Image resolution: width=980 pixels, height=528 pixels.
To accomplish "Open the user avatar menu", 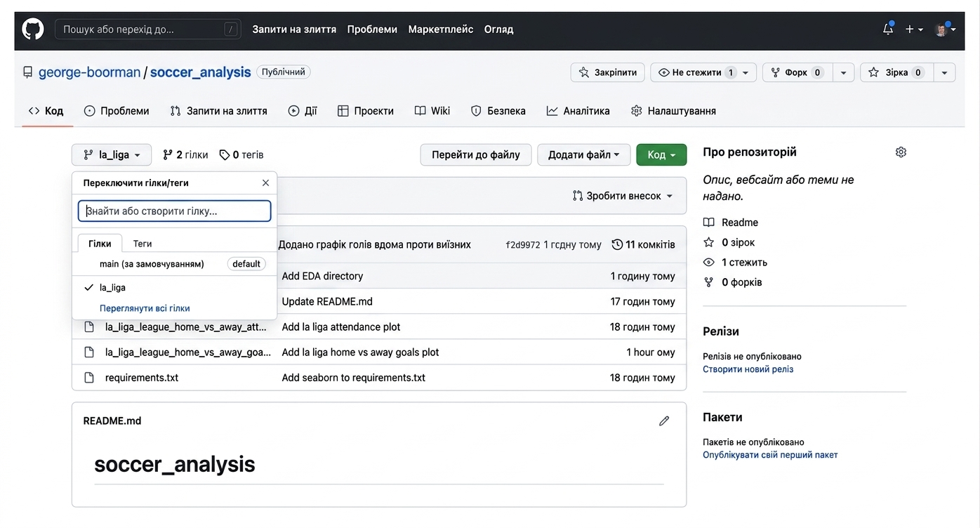I will pos(945,29).
